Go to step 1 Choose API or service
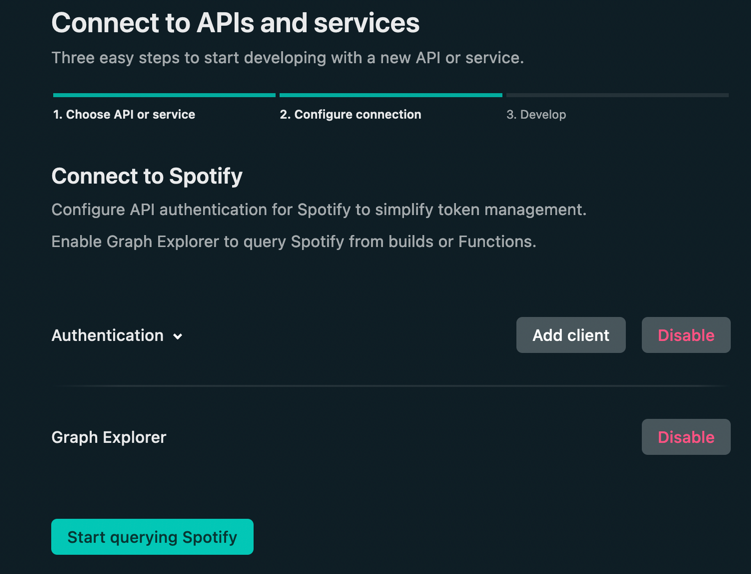 click(124, 115)
